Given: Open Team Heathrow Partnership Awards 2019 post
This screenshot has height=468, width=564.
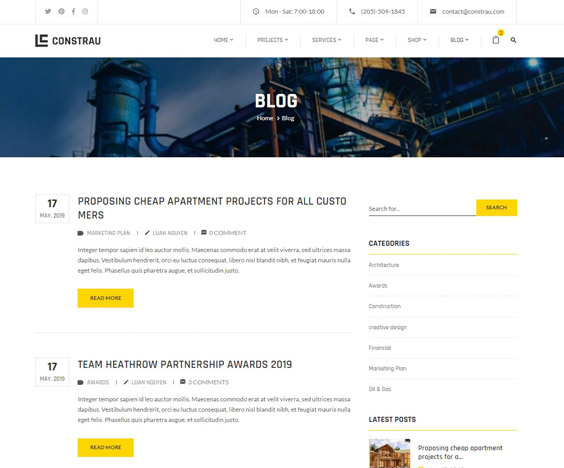Looking at the screenshot, I should point(185,364).
